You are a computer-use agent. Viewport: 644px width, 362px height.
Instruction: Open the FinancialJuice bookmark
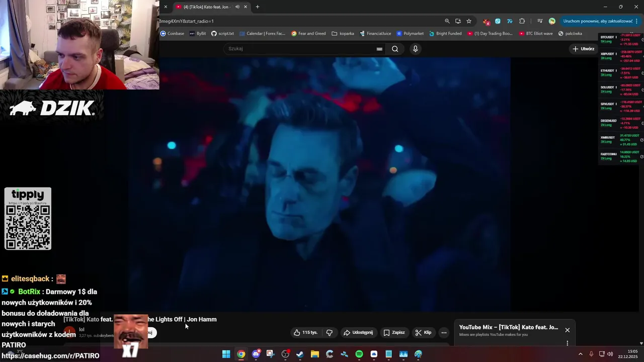(375, 34)
